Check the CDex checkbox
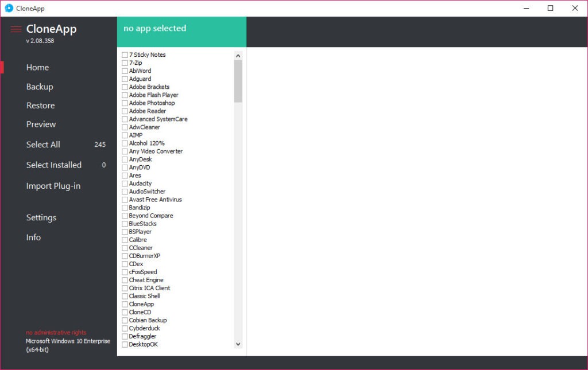Screen dimensions: 588x370 (x=125, y=264)
